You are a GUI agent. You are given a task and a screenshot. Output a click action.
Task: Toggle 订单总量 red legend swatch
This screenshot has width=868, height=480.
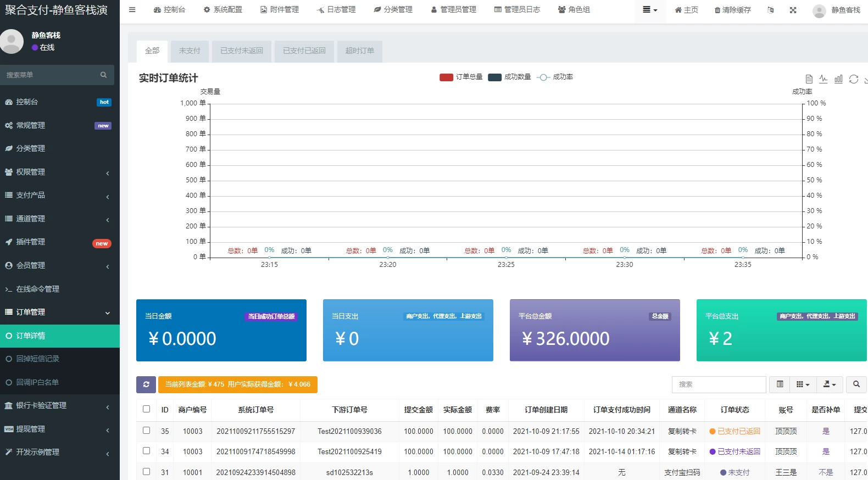446,77
